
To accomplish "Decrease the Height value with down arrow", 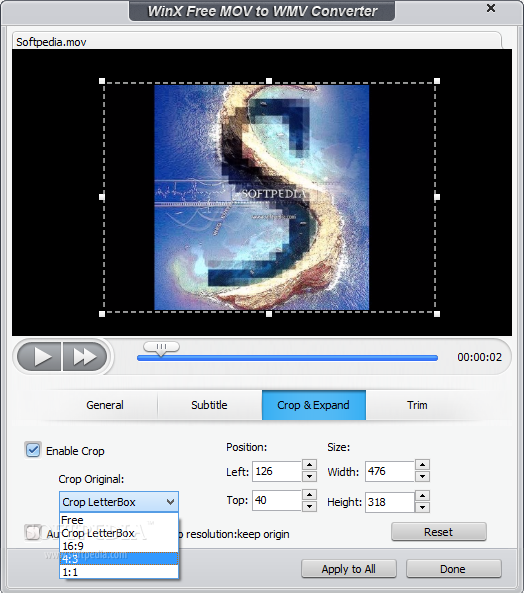I will point(423,508).
